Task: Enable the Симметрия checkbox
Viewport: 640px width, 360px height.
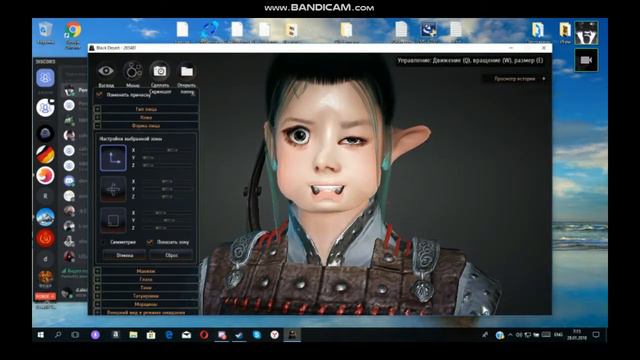Action: [104, 242]
